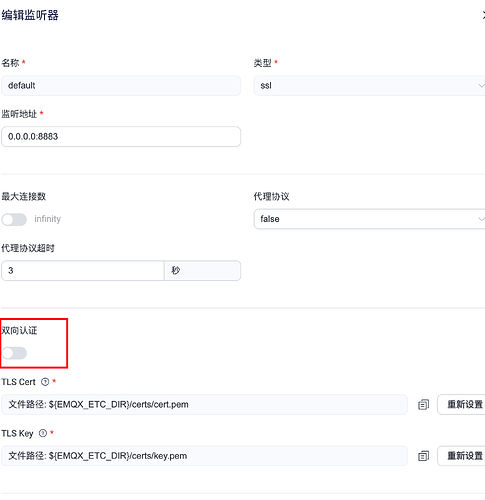The image size is (485, 500).
Task: Click the TLS Key help question icon
Action: 43,433
